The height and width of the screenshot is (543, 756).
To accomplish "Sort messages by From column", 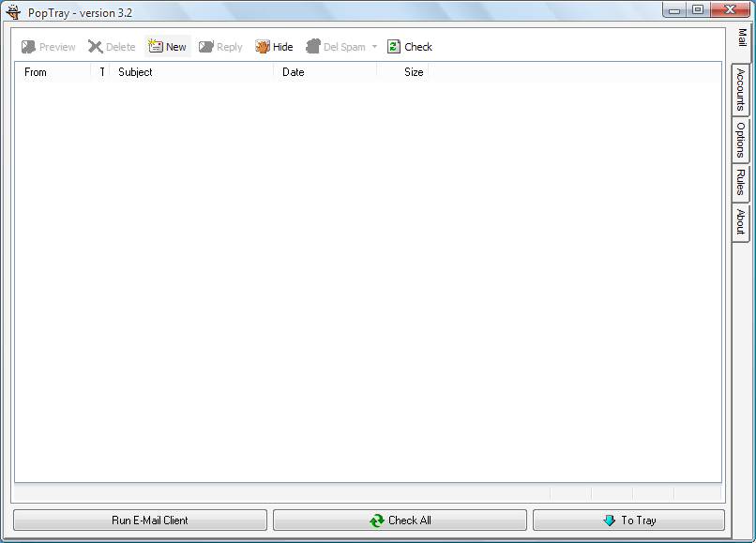I will [x=53, y=72].
